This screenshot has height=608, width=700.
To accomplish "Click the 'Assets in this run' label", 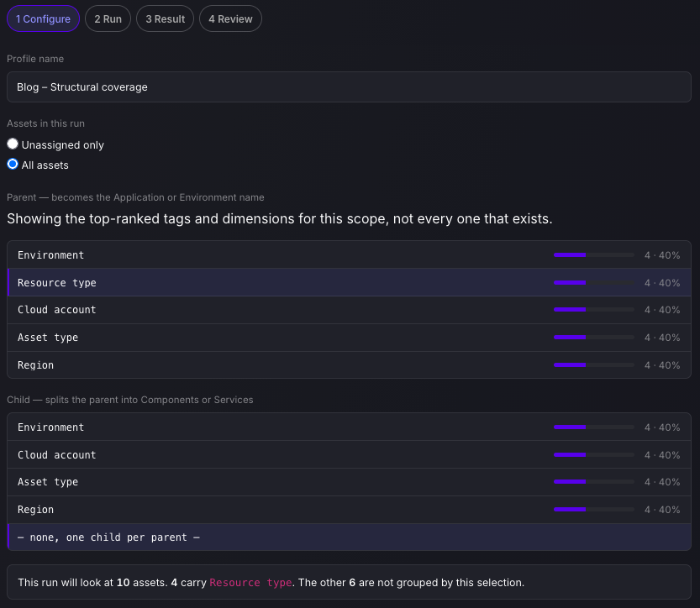I will pos(45,123).
